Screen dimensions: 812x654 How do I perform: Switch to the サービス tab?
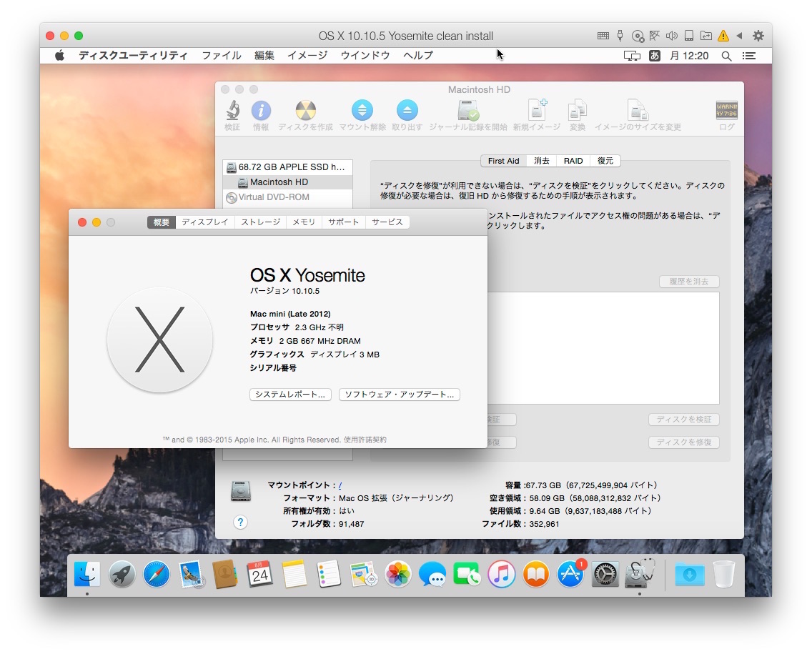pos(387,222)
